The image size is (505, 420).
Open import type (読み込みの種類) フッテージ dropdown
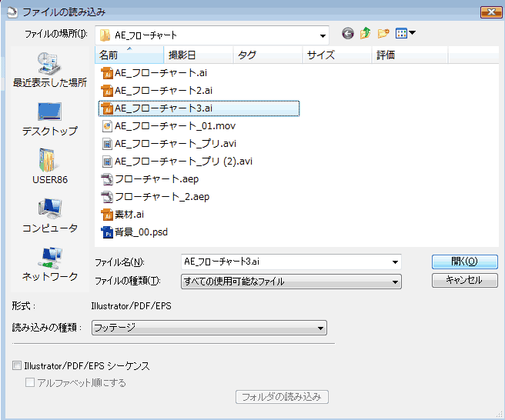209,328
